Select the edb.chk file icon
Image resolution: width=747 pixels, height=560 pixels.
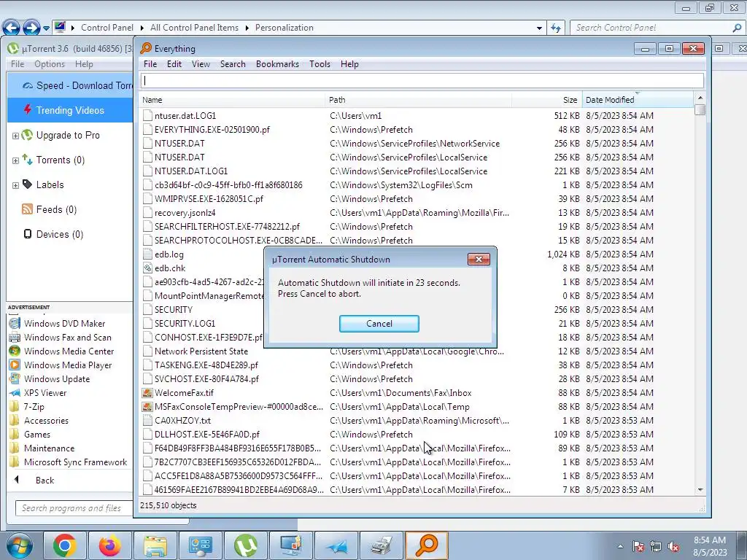click(147, 268)
